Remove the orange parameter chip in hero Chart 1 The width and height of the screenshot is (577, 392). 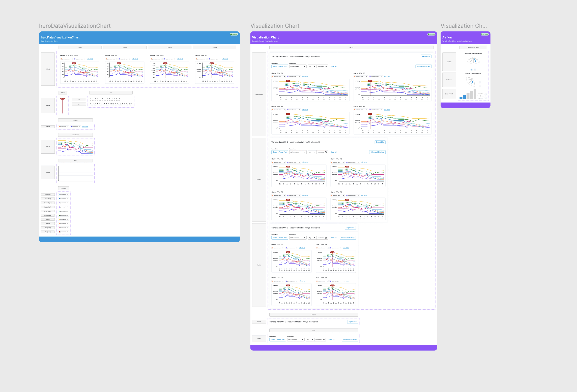[71, 59]
